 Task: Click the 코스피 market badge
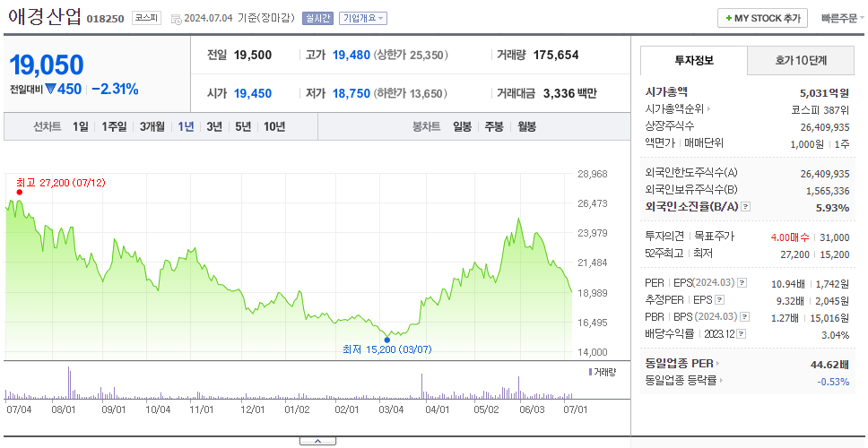[x=146, y=18]
